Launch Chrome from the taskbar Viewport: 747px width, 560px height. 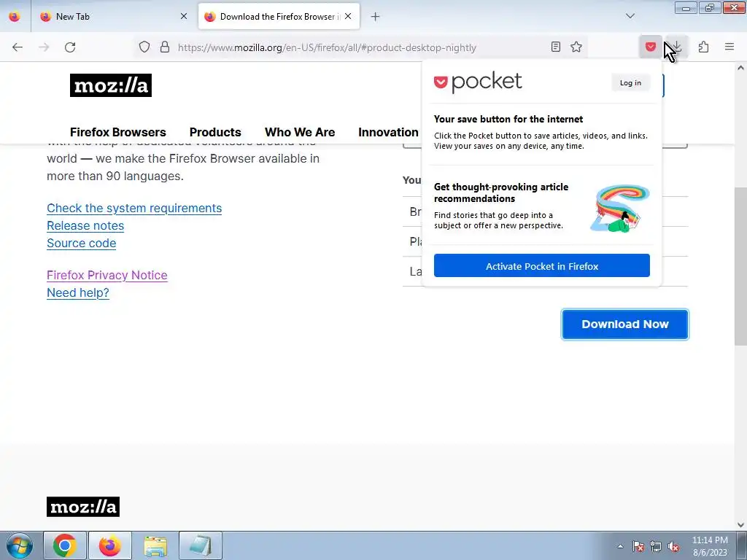click(65, 545)
